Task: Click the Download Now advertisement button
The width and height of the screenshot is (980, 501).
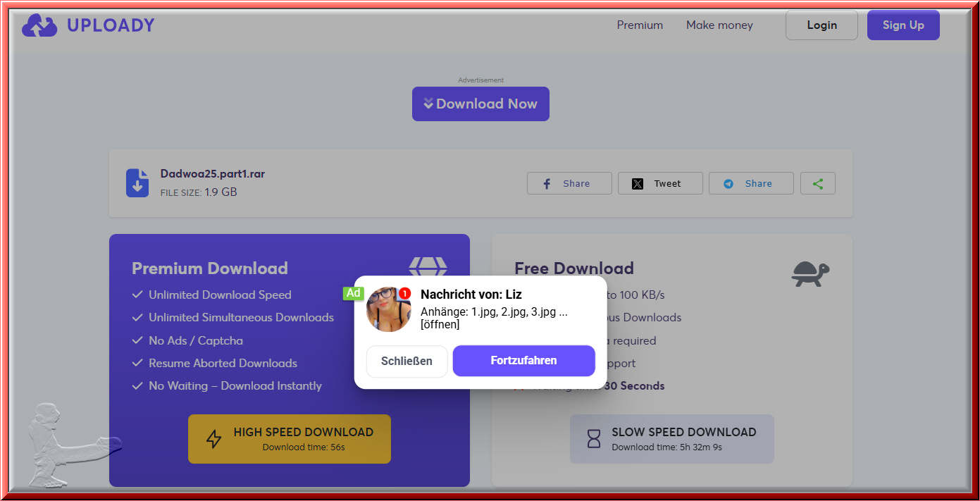Action: click(480, 104)
